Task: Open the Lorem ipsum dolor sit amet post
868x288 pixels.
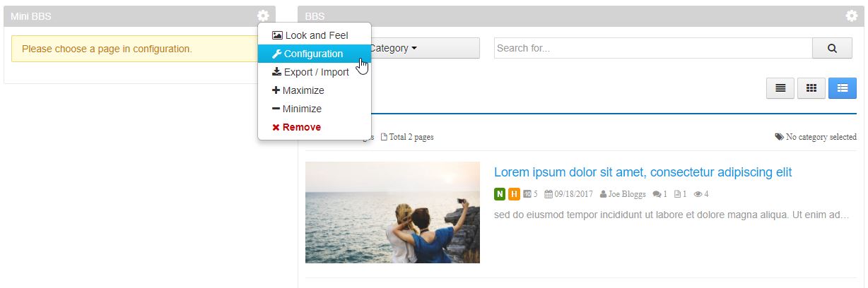Action: click(x=643, y=172)
